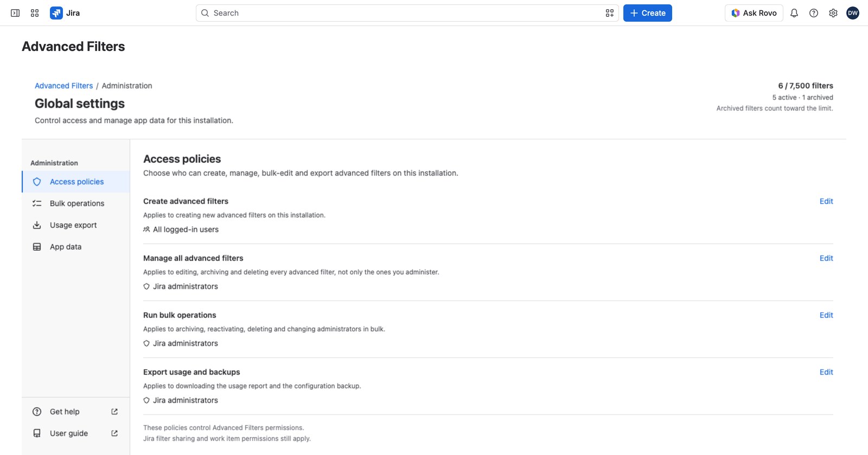This screenshot has width=868, height=455.
Task: Click the 'All logged-in users' text
Action: [x=186, y=229]
